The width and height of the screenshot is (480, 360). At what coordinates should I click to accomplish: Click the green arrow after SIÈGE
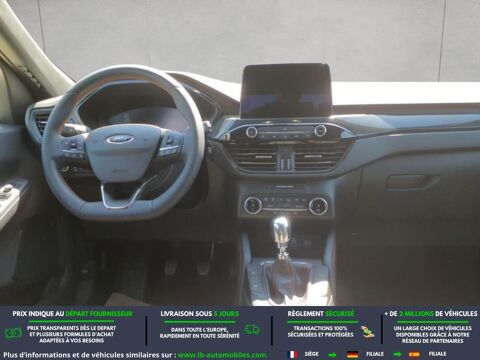[x=332, y=354]
